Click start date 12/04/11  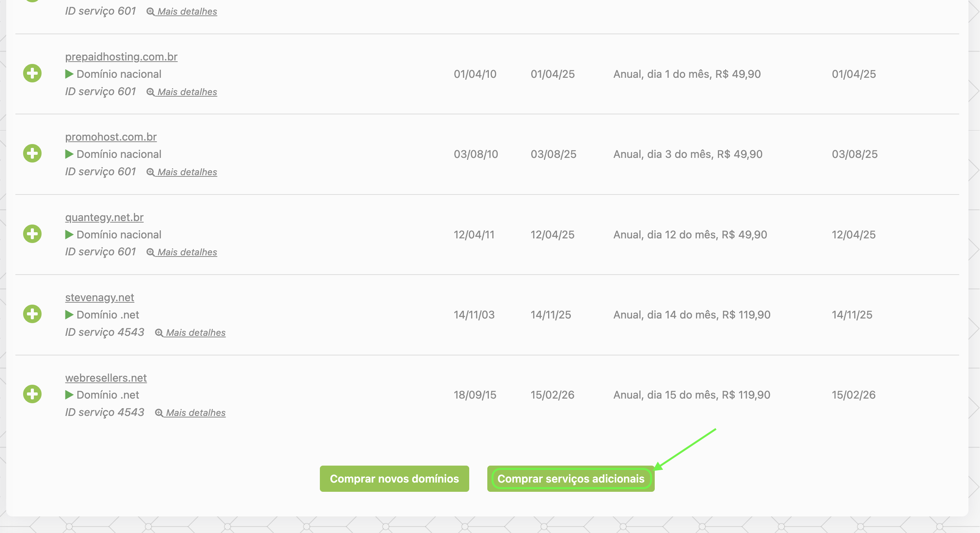(x=474, y=235)
